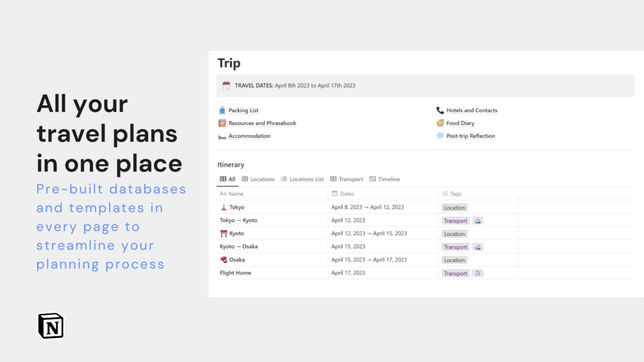Screen dimensions: 644x362
Task: Click the luggage icon beside Packing List
Action: point(222,110)
